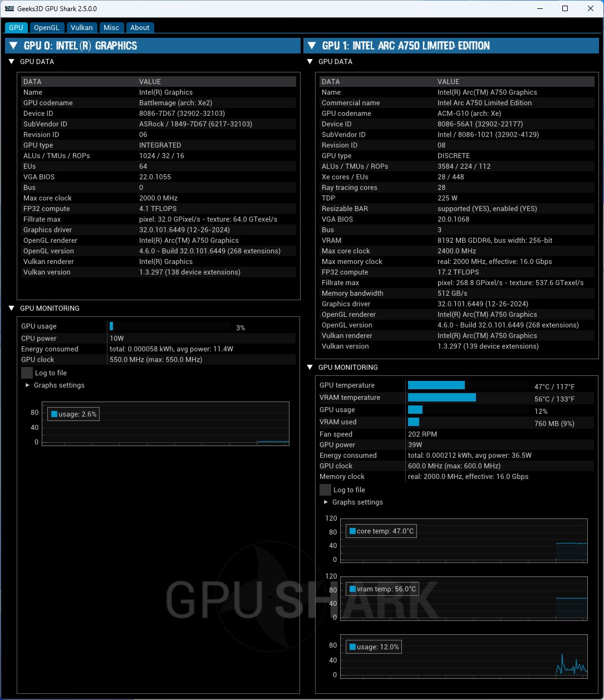The width and height of the screenshot is (604, 700).
Task: Click the vram temp graph for GPU 1
Action: tap(464, 599)
